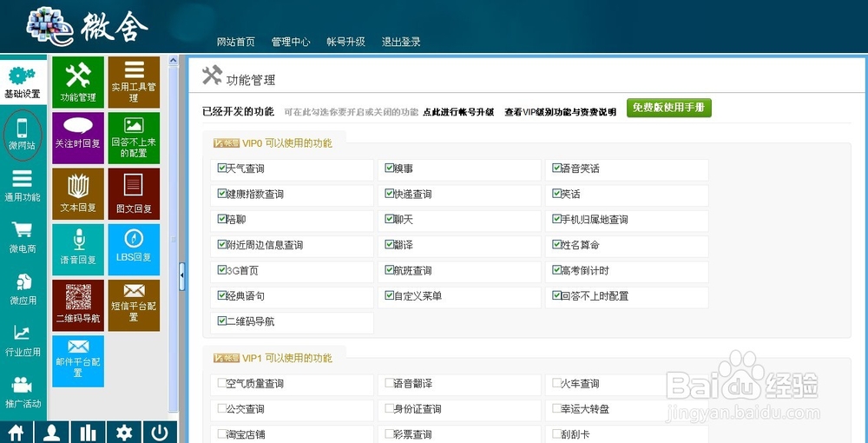Select the 语音回复 microphone tile
This screenshot has width=868, height=443.
pyautogui.click(x=78, y=250)
